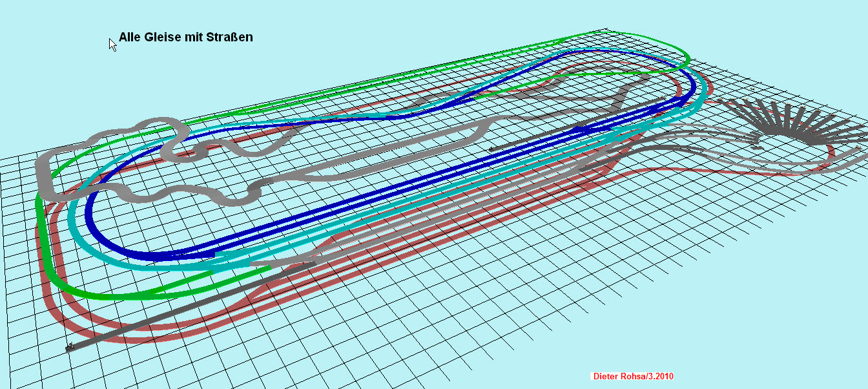The width and height of the screenshot is (868, 389).
Task: Click the title text 'Alle Gleise mit Straßen'
Action: tap(185, 37)
